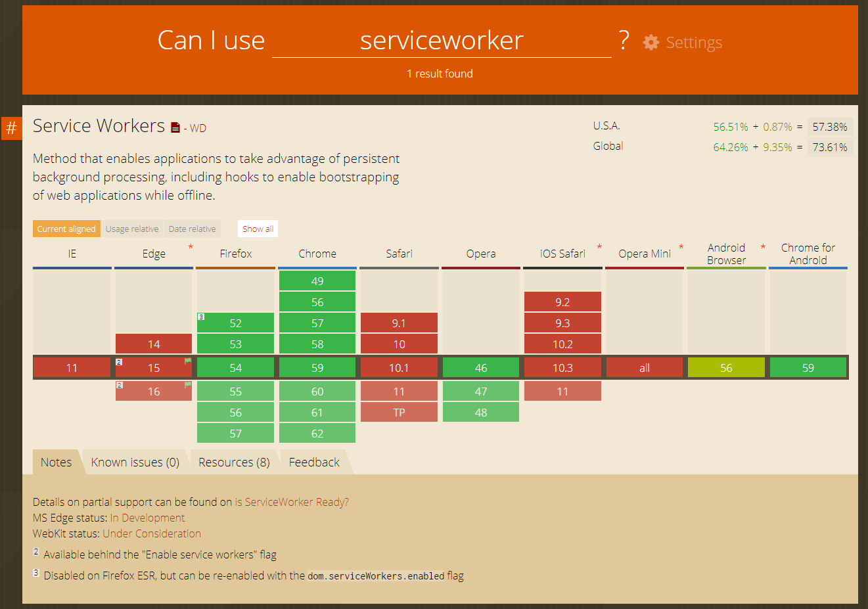Click the Settings text link
Screen dimensions: 868x609
[694, 43]
